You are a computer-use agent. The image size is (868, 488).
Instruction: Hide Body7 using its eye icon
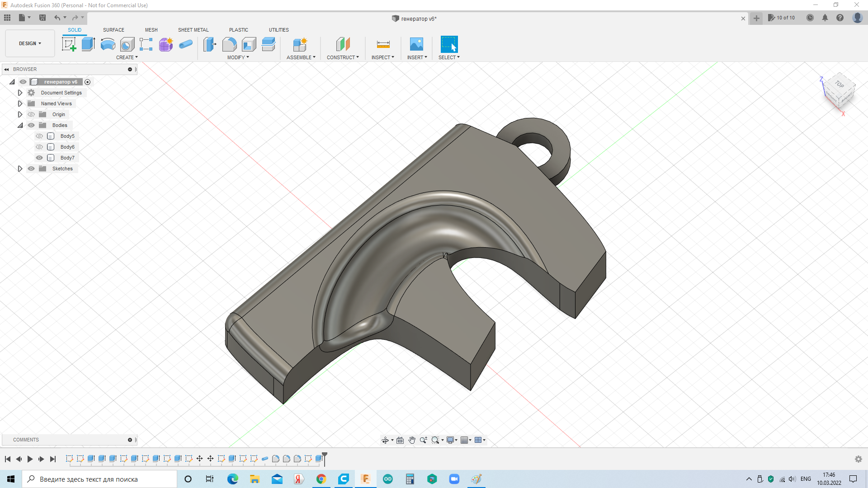pyautogui.click(x=39, y=158)
